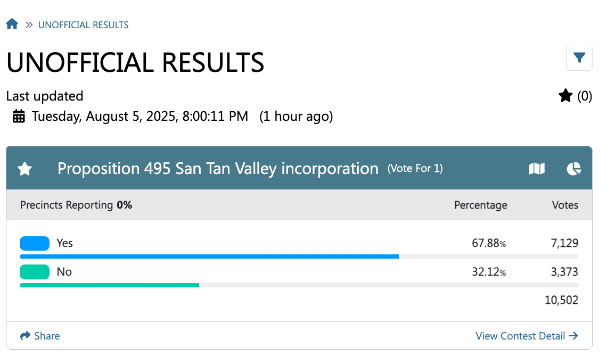The height and width of the screenshot is (364, 607).
Task: Click the Votes column header
Action: tap(565, 205)
